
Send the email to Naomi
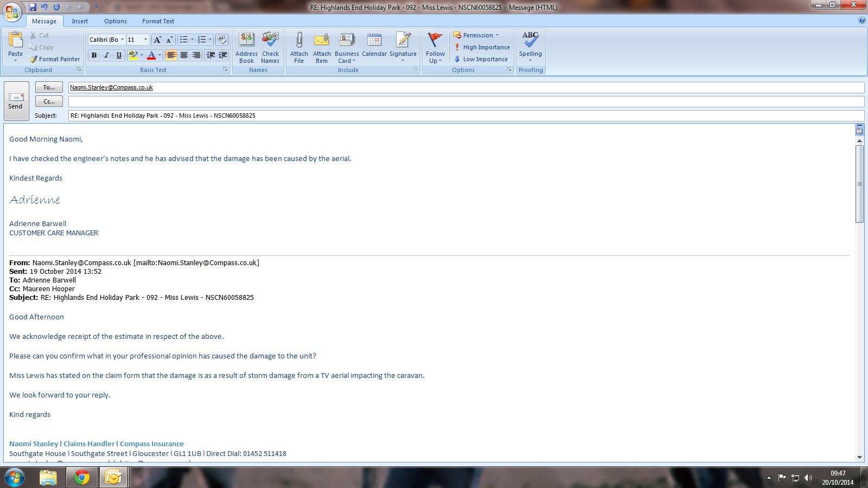click(16, 101)
